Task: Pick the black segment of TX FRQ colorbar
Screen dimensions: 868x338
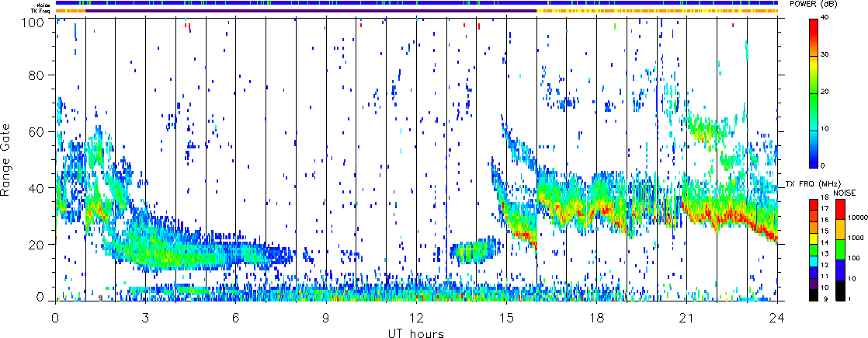Action: [814, 294]
